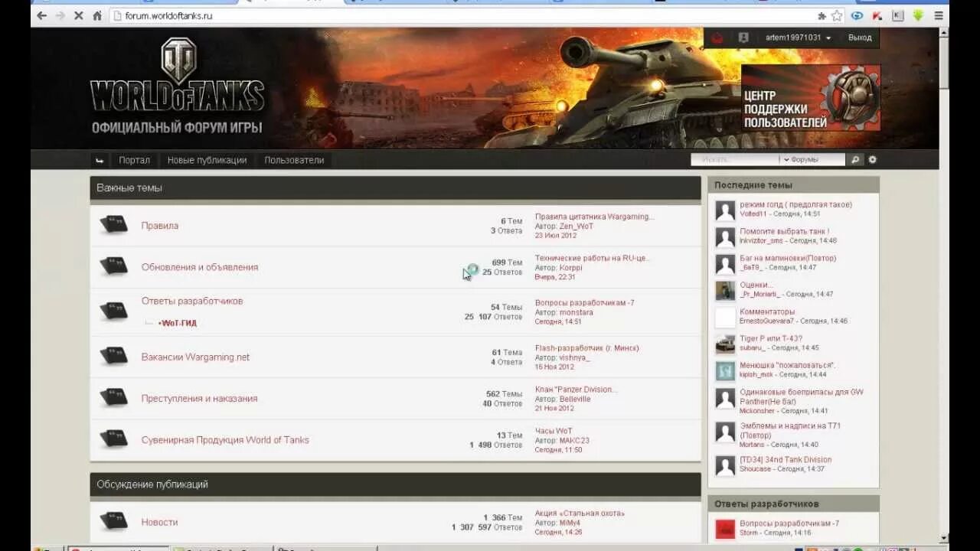Open 'Эмблемы и надписи на Т71' topic
Viewport: 980px width, 551px height.
[x=790, y=430]
